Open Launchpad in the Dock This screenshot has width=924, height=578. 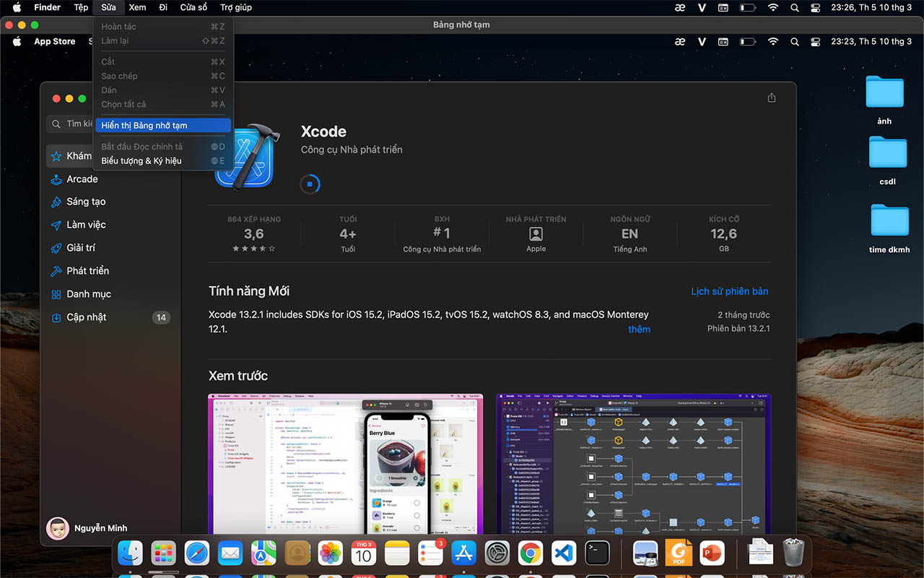coord(164,553)
